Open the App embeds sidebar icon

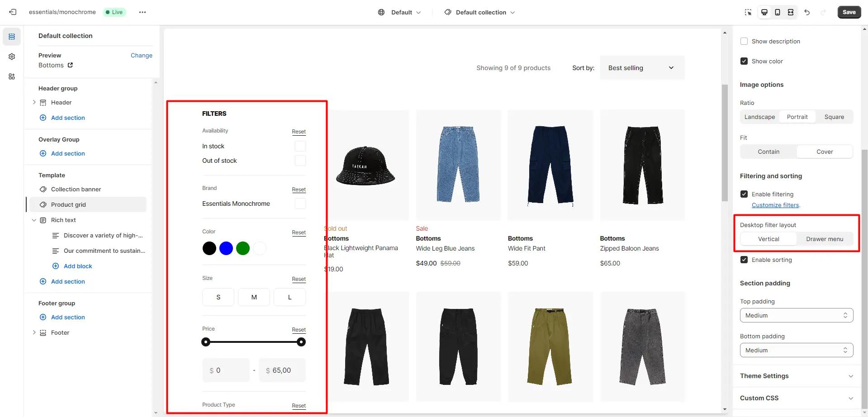12,76
